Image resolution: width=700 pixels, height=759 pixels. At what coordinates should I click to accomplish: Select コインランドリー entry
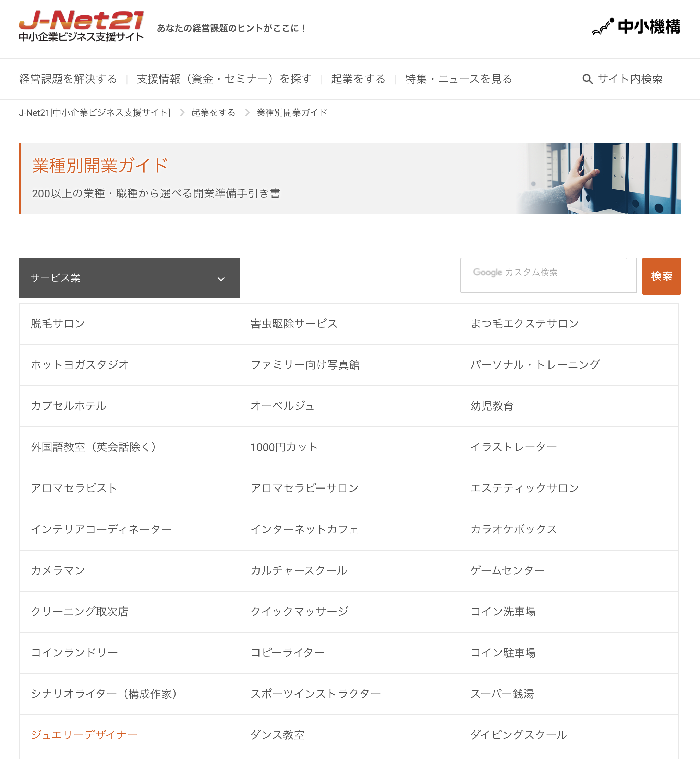tap(129, 653)
